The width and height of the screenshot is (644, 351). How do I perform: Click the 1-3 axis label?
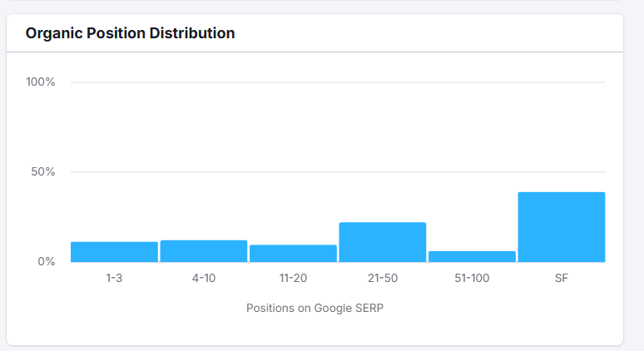tap(114, 279)
